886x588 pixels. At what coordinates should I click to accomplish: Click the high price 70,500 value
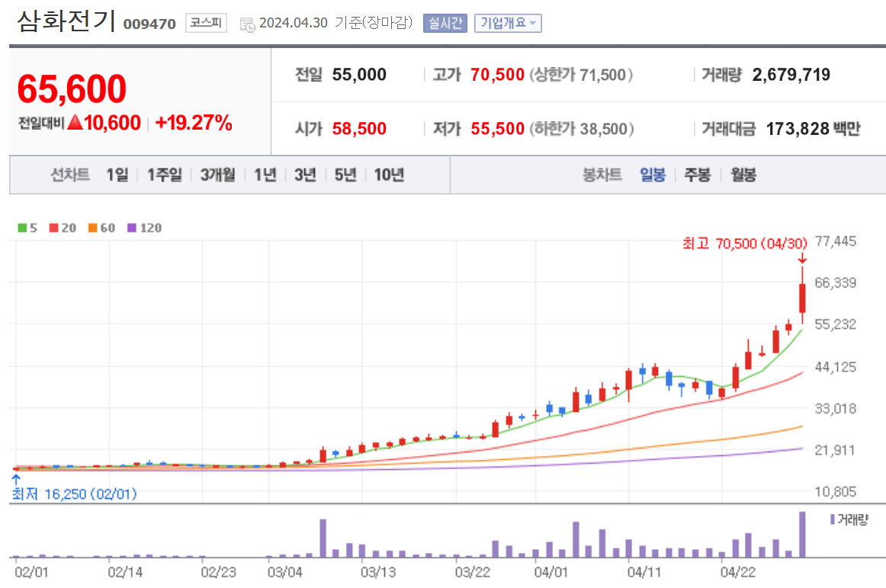[497, 75]
